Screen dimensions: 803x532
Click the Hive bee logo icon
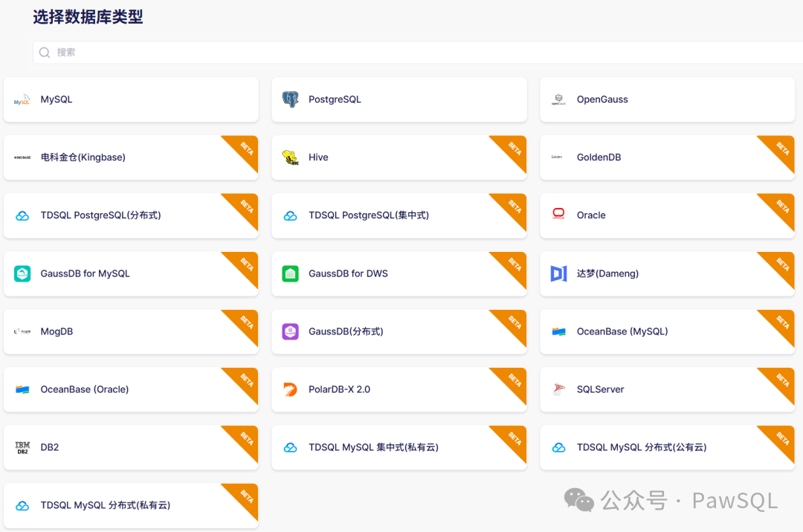[291, 158]
